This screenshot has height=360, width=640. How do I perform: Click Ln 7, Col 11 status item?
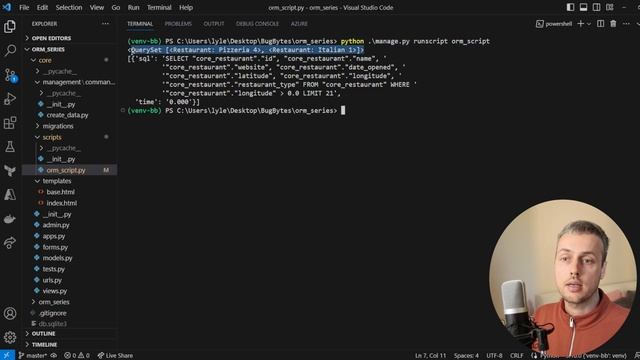coord(431,356)
